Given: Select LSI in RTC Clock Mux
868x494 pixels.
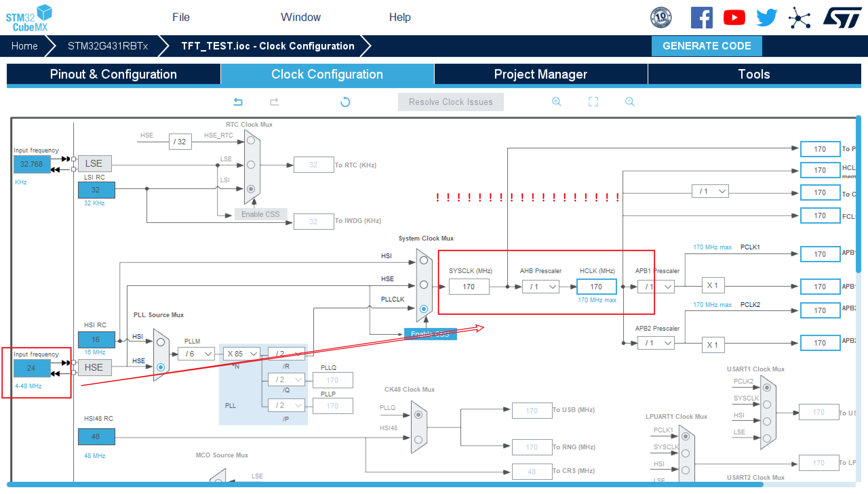Looking at the screenshot, I should tap(251, 189).
